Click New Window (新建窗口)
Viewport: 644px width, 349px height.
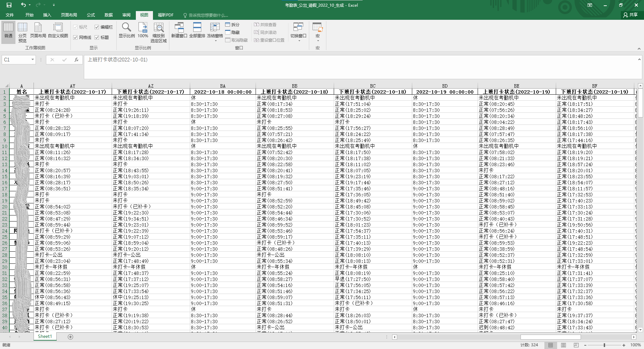click(179, 30)
